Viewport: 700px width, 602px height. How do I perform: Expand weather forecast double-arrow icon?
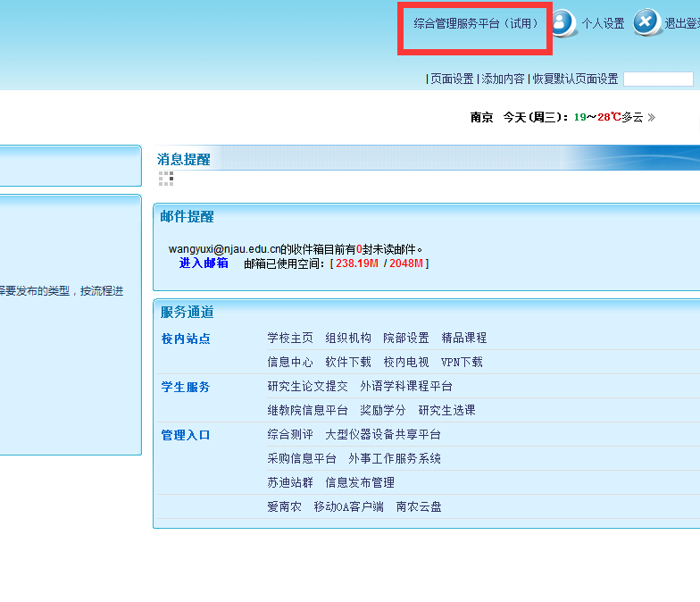click(651, 117)
